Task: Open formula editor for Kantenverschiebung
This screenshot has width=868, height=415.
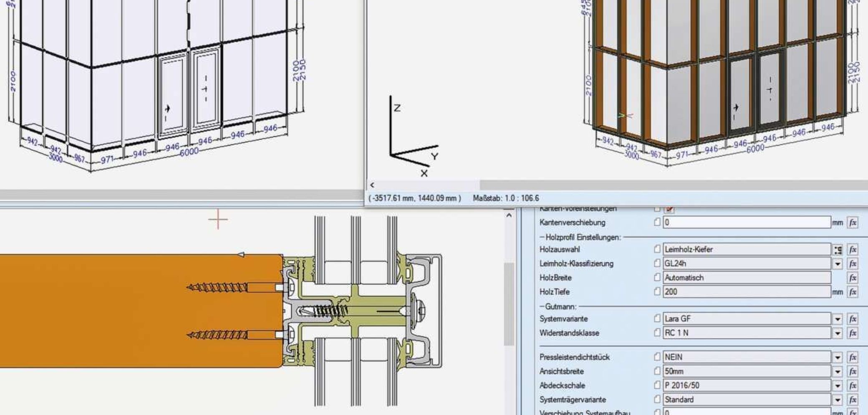Action: point(853,223)
